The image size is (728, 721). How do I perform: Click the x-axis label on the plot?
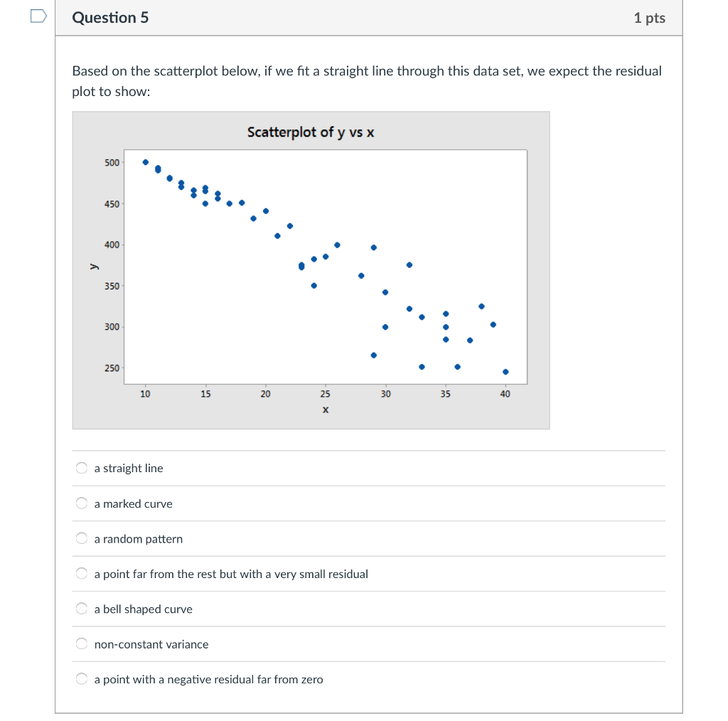tap(325, 409)
